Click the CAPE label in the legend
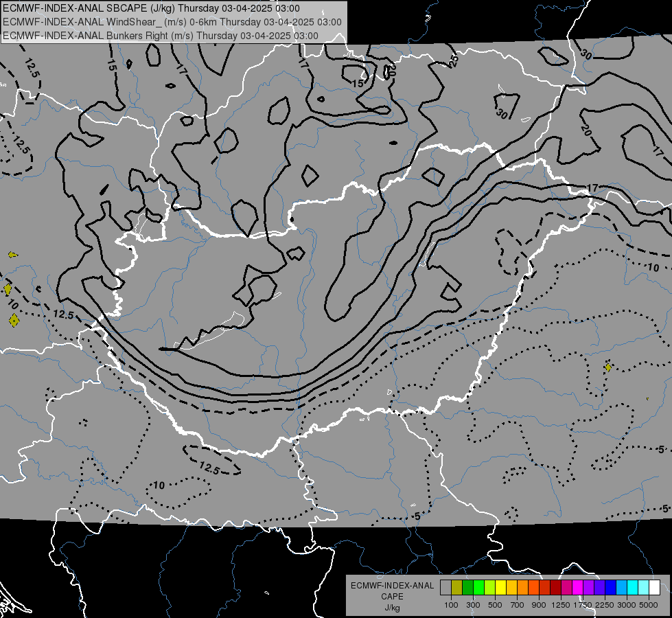 (392, 597)
